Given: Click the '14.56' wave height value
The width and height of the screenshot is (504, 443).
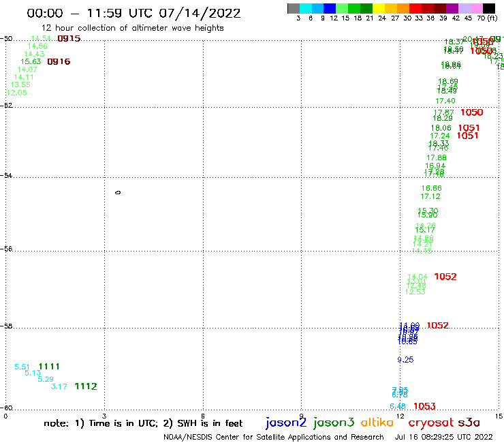Looking at the screenshot, I should pyautogui.click(x=37, y=46).
